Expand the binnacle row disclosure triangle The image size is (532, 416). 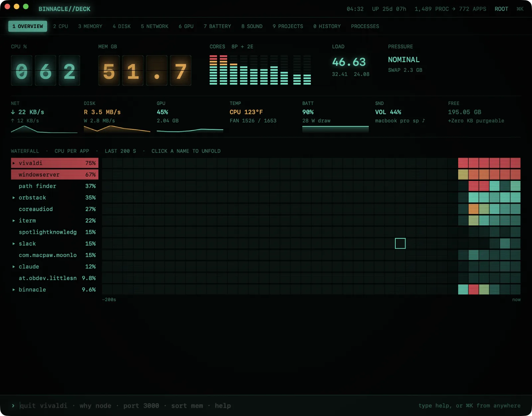[x=14, y=289]
